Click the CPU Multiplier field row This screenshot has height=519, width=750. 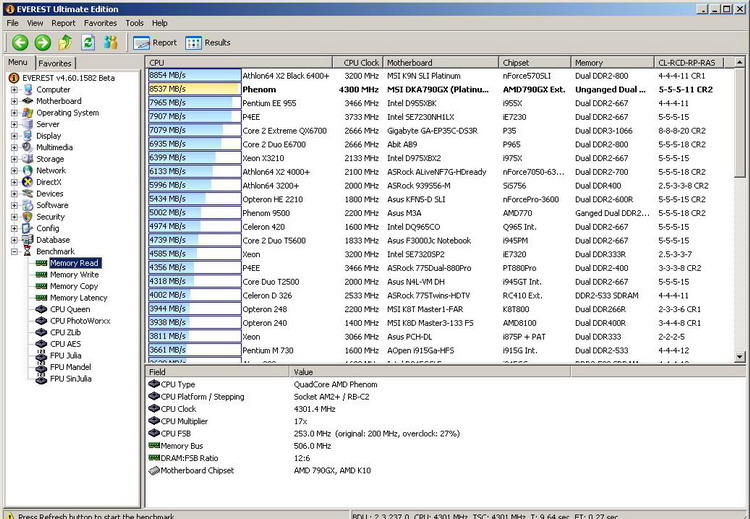coord(445,421)
